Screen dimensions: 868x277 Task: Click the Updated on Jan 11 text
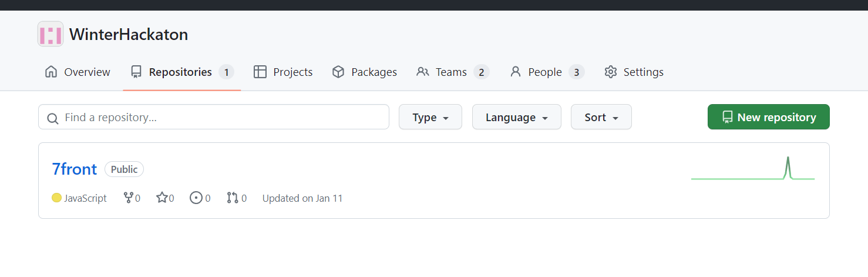[x=302, y=198]
